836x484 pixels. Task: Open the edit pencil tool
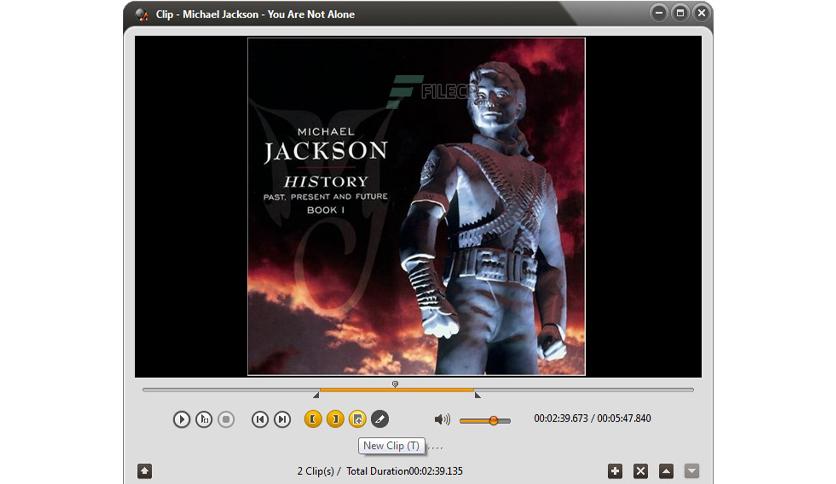point(380,420)
